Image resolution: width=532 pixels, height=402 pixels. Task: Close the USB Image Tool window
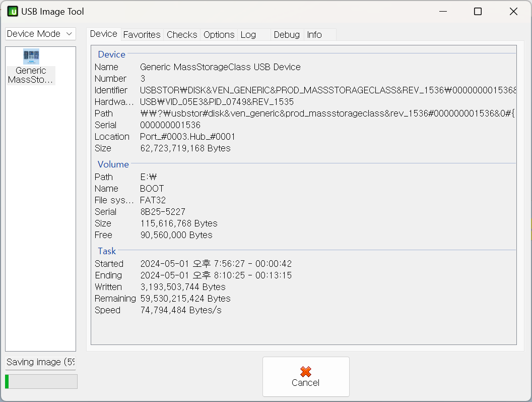pos(513,12)
